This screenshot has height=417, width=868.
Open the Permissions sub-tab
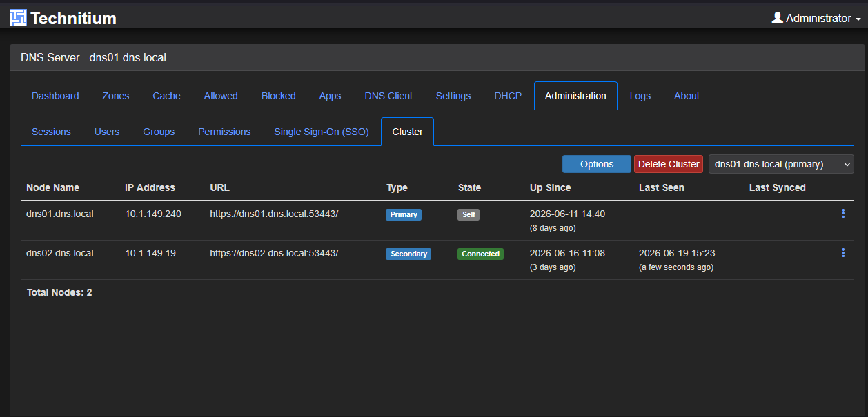(x=224, y=132)
